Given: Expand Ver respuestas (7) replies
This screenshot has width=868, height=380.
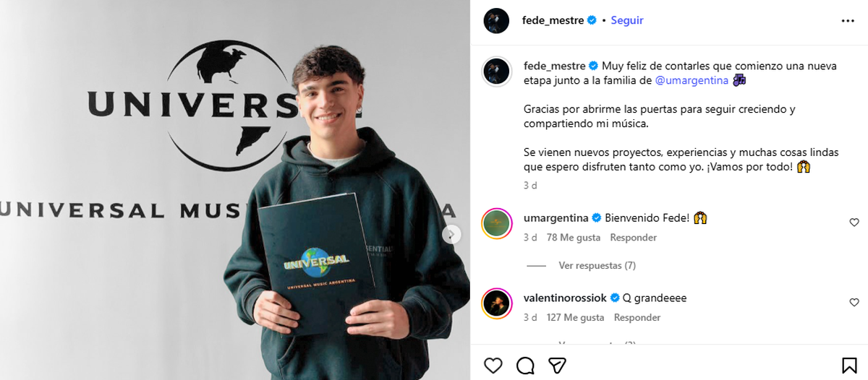Looking at the screenshot, I should [x=597, y=266].
